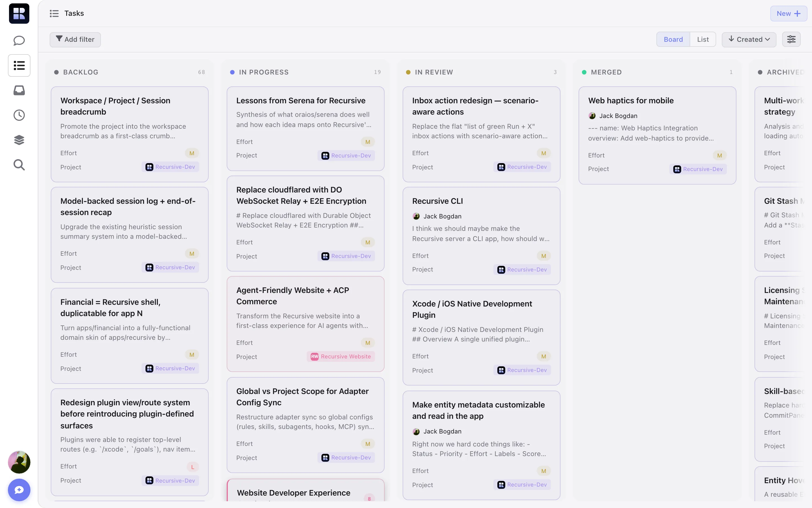
Task: Click the L effort badge on Redesign plugin card
Action: tap(193, 467)
